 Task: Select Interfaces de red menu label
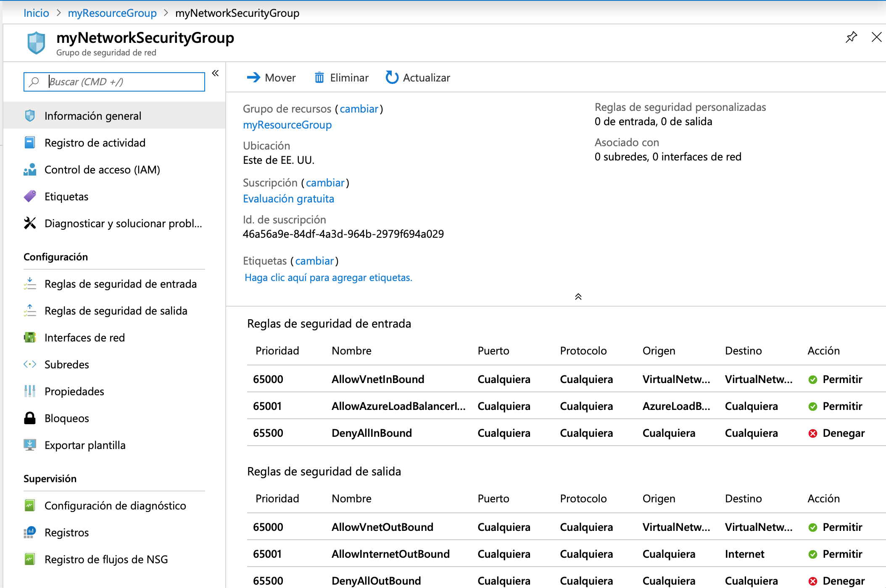(84, 337)
